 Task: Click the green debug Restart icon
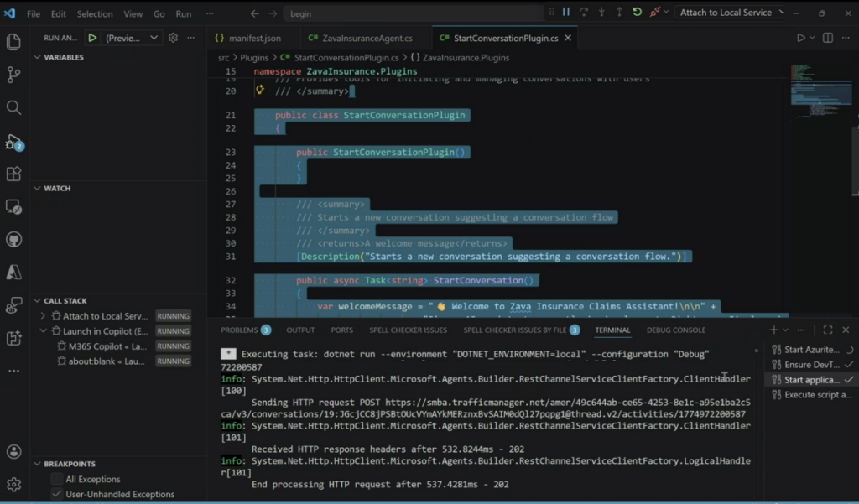(x=638, y=13)
